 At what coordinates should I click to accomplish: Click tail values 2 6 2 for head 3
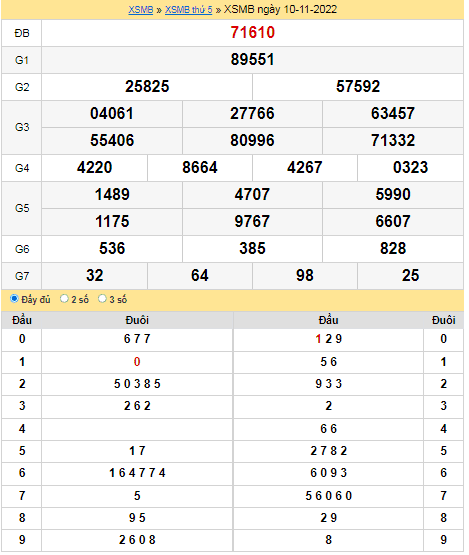click(x=137, y=406)
